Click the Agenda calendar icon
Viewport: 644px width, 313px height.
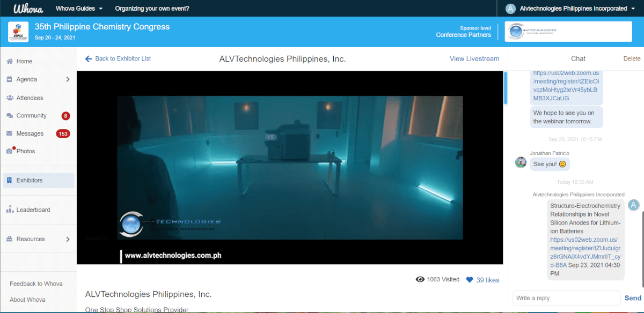[10, 79]
